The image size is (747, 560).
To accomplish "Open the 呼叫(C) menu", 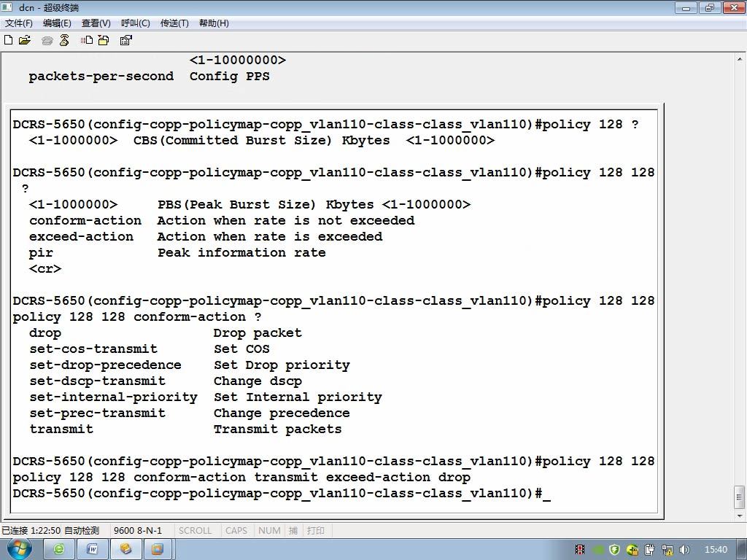I will click(136, 23).
